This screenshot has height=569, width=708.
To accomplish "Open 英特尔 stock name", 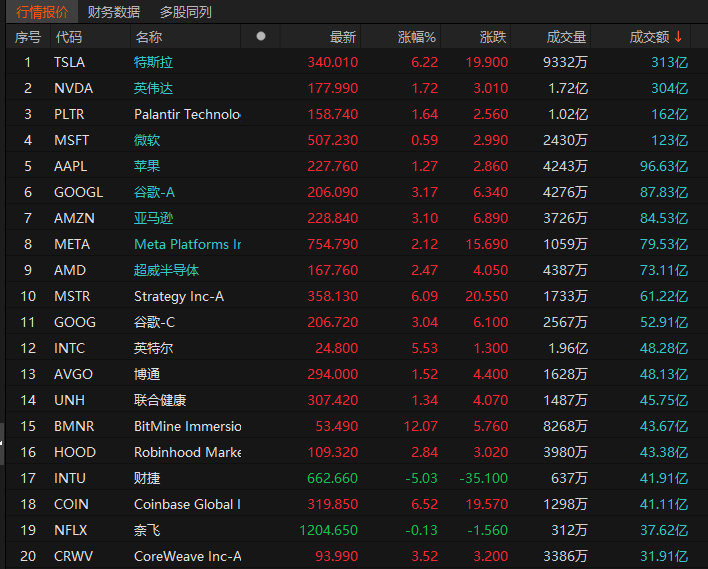I will pyautogui.click(x=153, y=348).
